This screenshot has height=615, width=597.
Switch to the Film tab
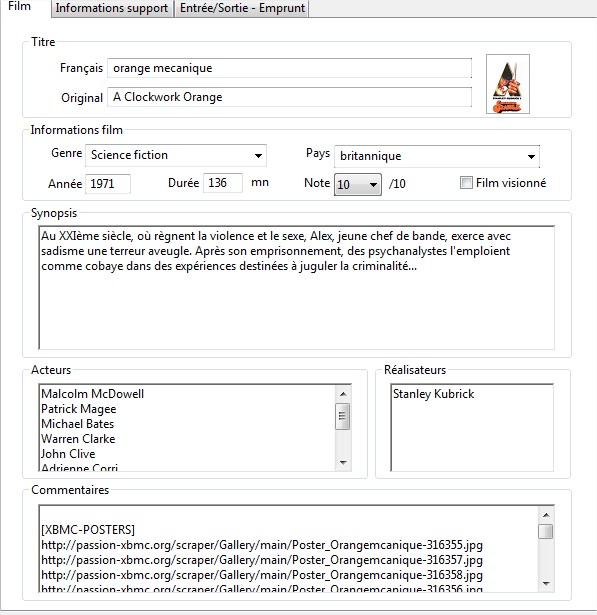pyautogui.click(x=20, y=7)
